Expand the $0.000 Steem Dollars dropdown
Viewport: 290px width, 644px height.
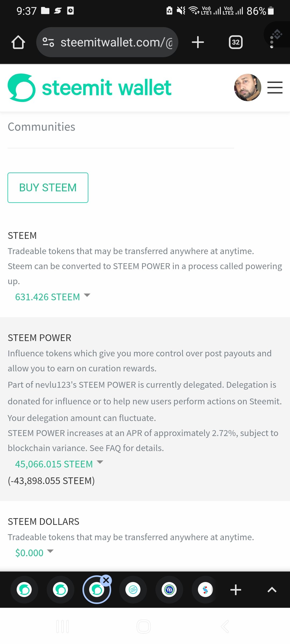[x=34, y=553]
